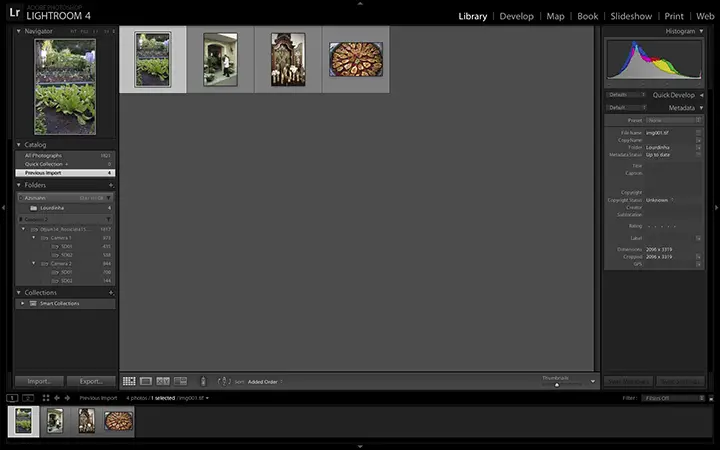Select the ornate altar photo in filmstrip
This screenshot has height=450, width=720.
tap(86, 421)
